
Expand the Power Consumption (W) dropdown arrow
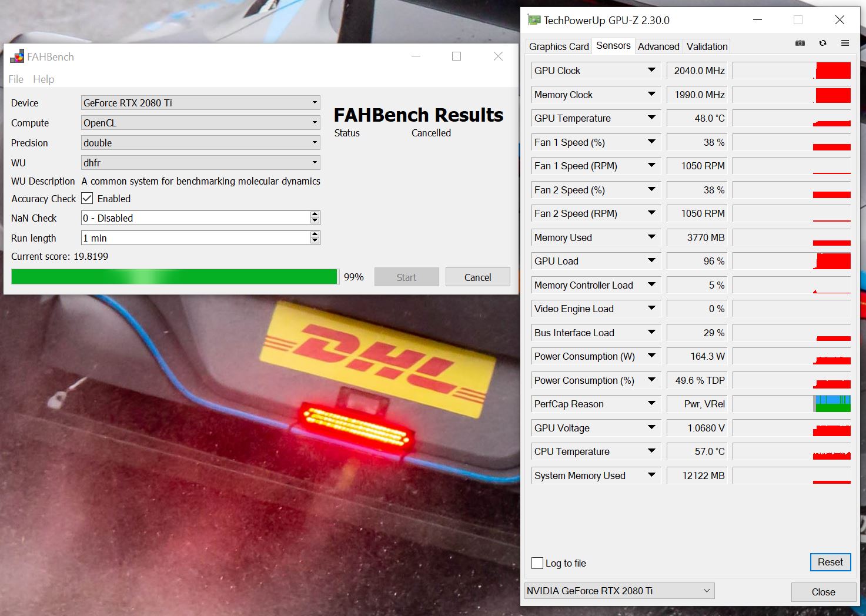[651, 356]
